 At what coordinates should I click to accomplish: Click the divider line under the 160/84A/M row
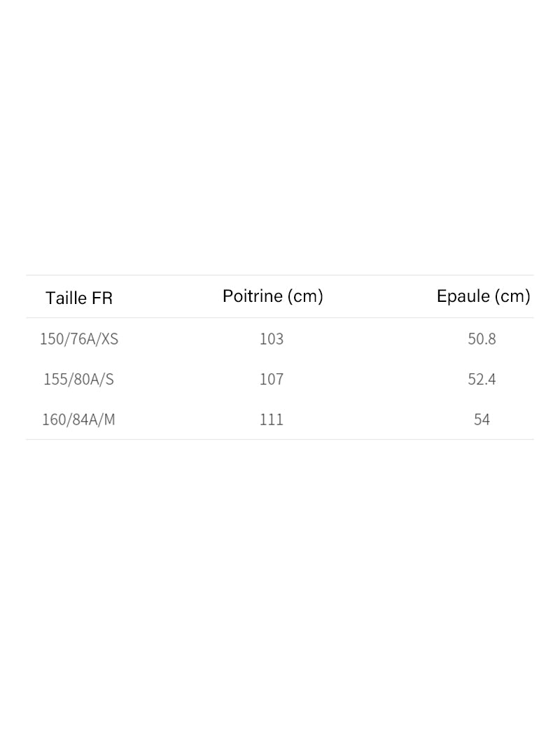[x=280, y=440]
